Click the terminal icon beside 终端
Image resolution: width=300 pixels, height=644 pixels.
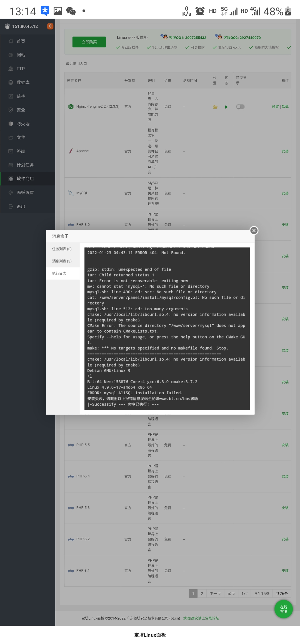[x=11, y=151]
